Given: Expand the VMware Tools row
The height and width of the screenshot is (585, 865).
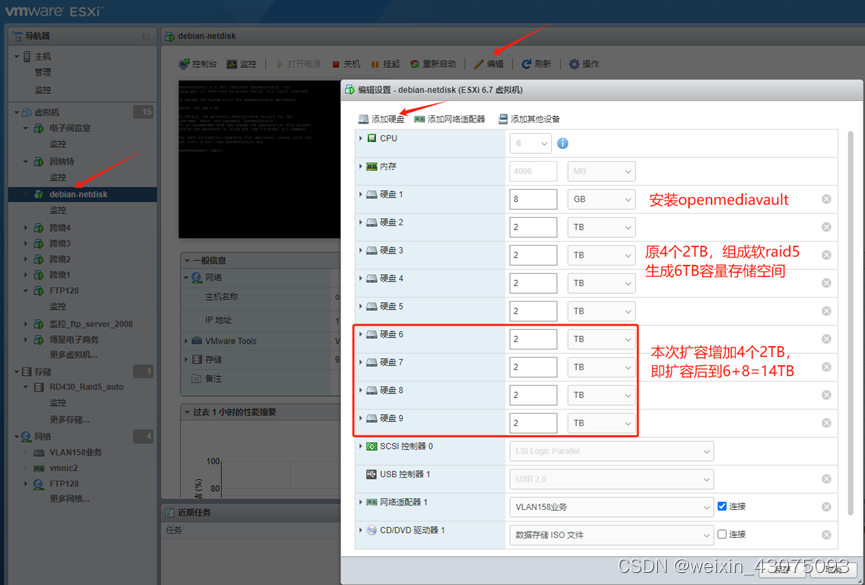Looking at the screenshot, I should [x=186, y=341].
